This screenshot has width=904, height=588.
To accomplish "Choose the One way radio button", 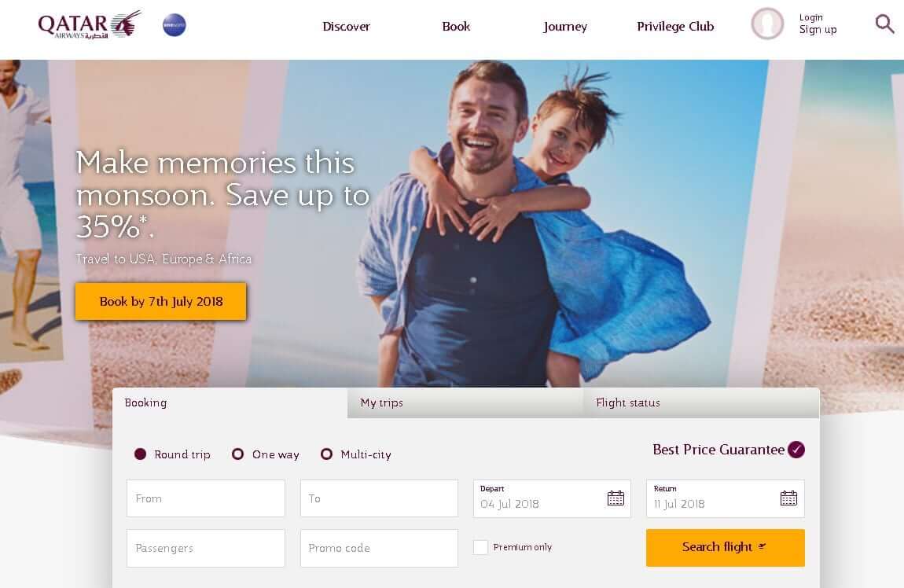I will (237, 454).
